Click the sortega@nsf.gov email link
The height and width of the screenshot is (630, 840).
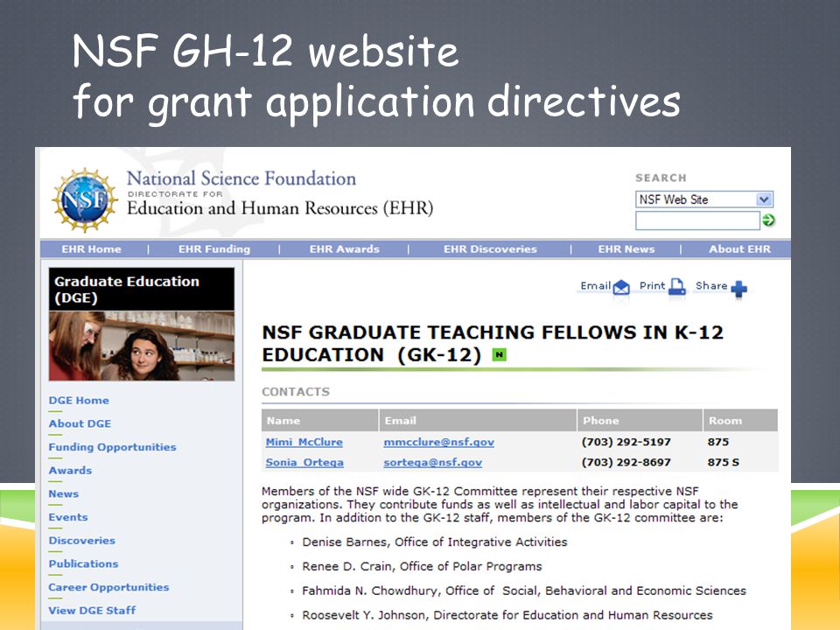coord(433,463)
